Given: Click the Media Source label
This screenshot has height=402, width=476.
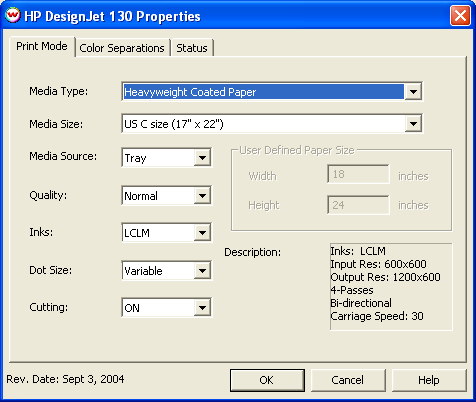Looking at the screenshot, I should 63,156.
